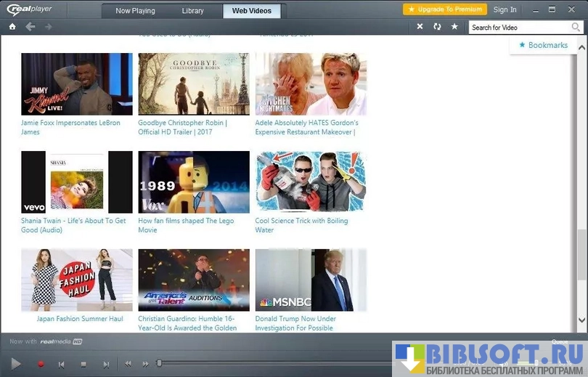Click the Sign In link
This screenshot has height=377, width=588.
pyautogui.click(x=505, y=9)
